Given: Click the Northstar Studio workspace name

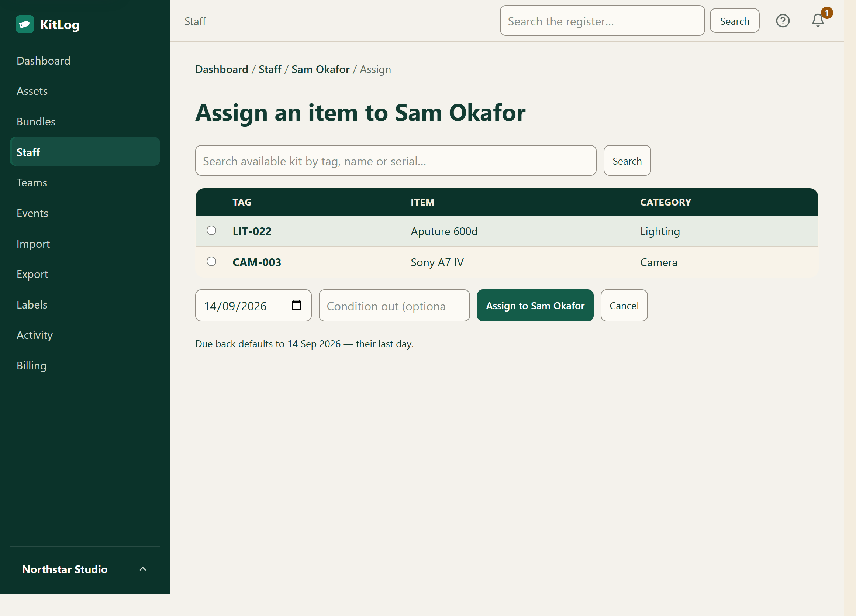Looking at the screenshot, I should [65, 569].
